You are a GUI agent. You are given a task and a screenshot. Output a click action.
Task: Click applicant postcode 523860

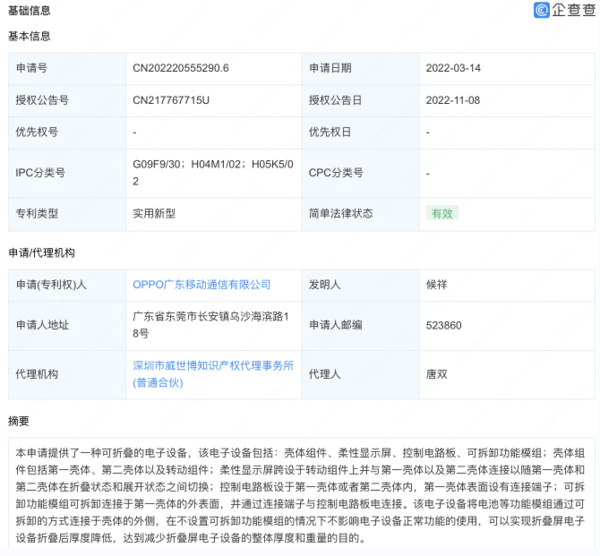point(444,326)
